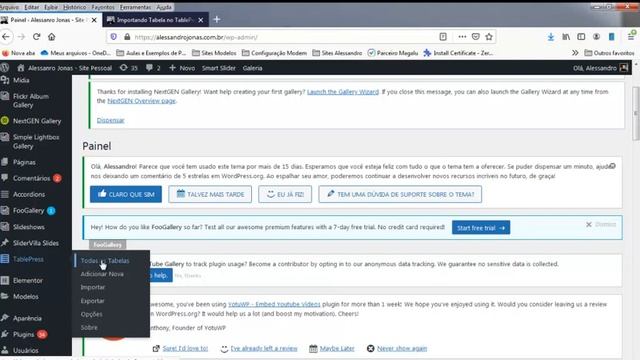Screen dimensions: 640x360
Task: Open the Firefox account icon
Action: point(596,37)
